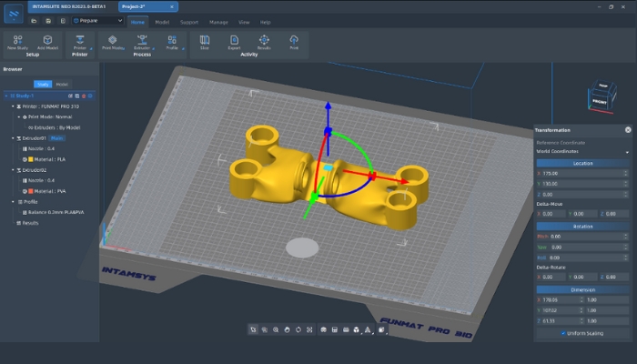The image size is (637, 364).
Task: Click the settings icon on Study-1 row
Action: tap(90, 96)
